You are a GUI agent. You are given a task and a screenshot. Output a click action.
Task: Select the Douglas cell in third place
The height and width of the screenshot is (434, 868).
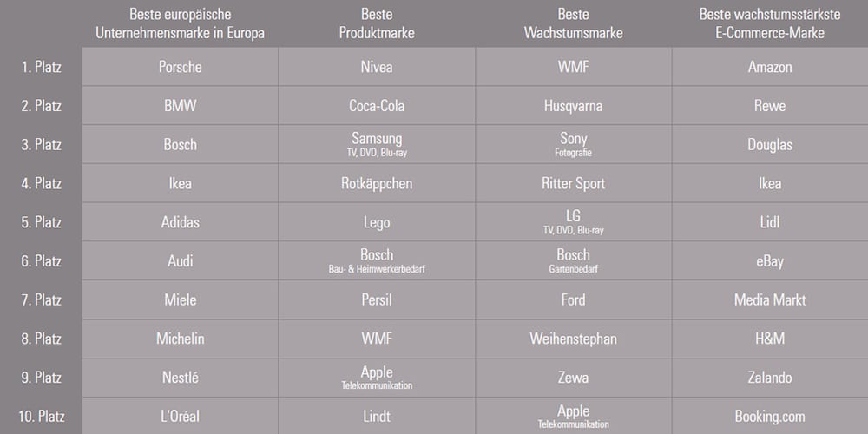770,145
